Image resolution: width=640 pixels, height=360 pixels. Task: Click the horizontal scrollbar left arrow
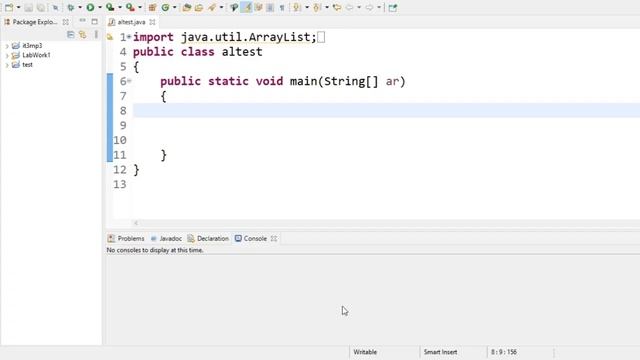click(136, 223)
